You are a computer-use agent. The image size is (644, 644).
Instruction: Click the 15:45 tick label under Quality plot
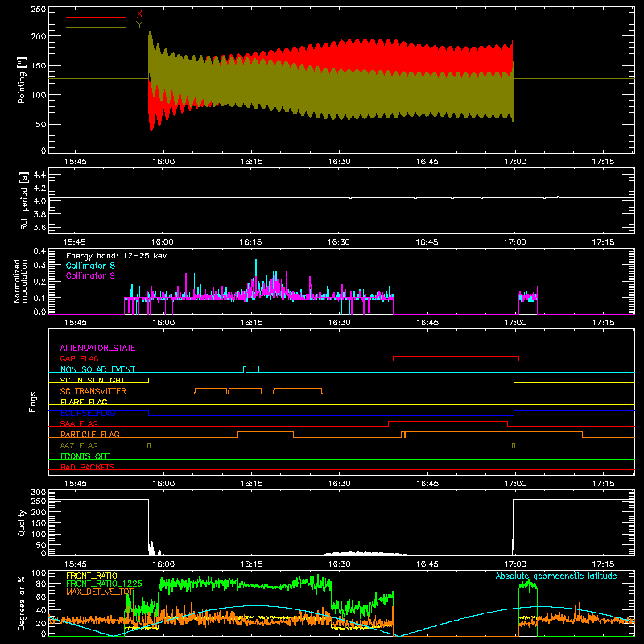(75, 564)
